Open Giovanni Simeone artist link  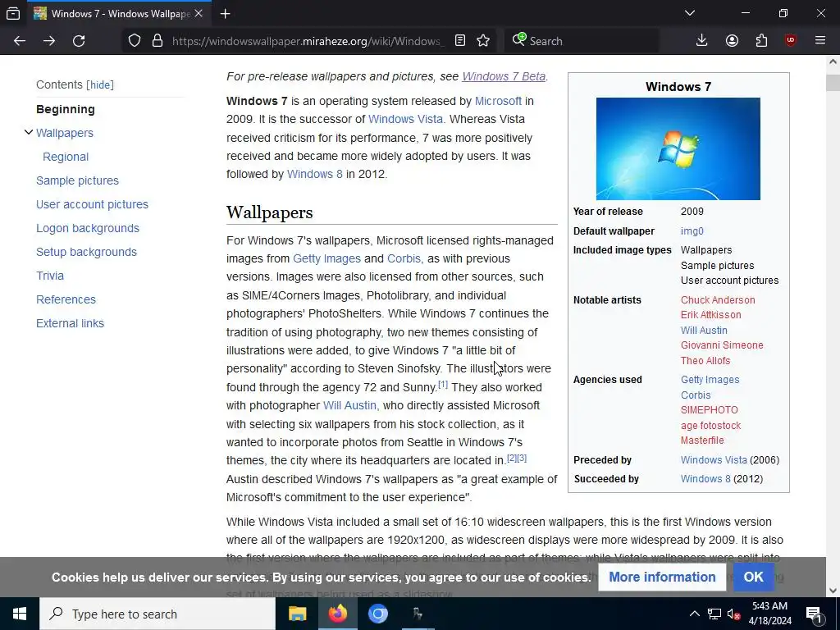click(722, 345)
